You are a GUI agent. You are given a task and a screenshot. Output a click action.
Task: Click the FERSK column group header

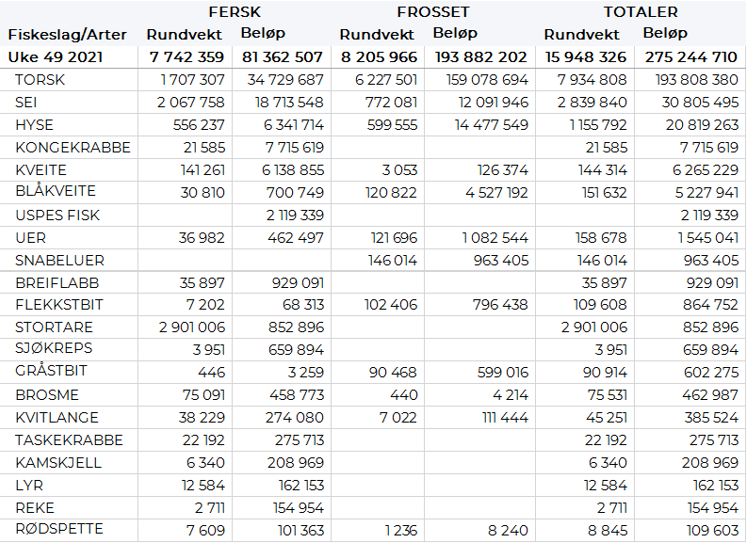(235, 12)
